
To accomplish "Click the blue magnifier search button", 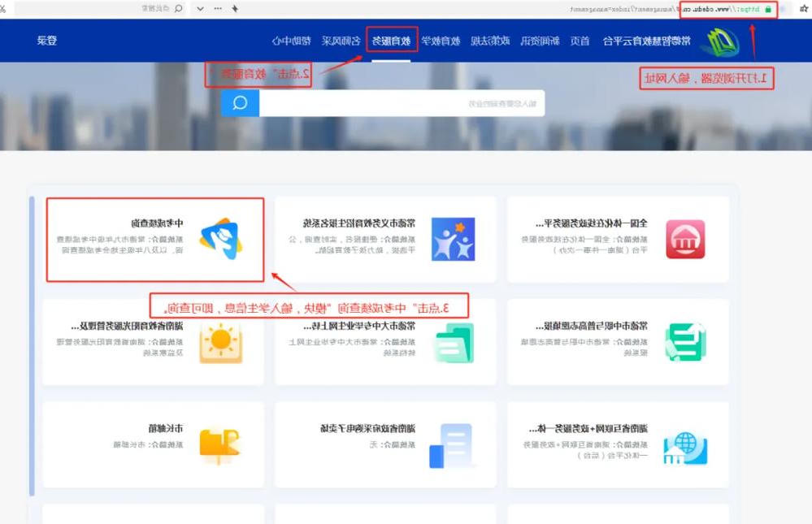I will (x=241, y=103).
